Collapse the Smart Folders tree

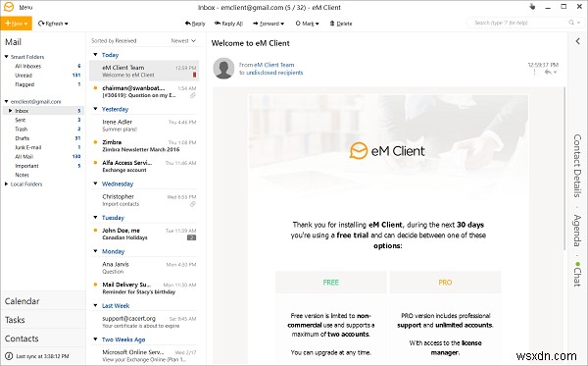tap(7, 57)
